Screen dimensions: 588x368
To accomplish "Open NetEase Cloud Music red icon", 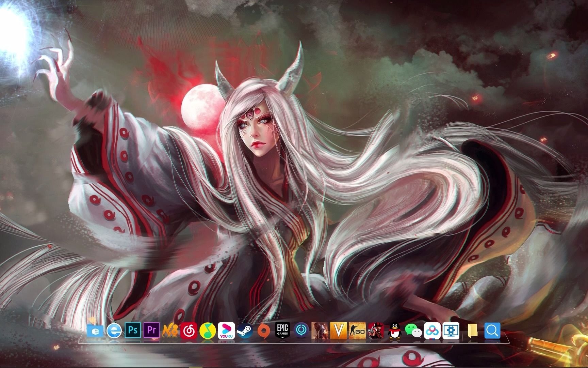I will pyautogui.click(x=189, y=331).
